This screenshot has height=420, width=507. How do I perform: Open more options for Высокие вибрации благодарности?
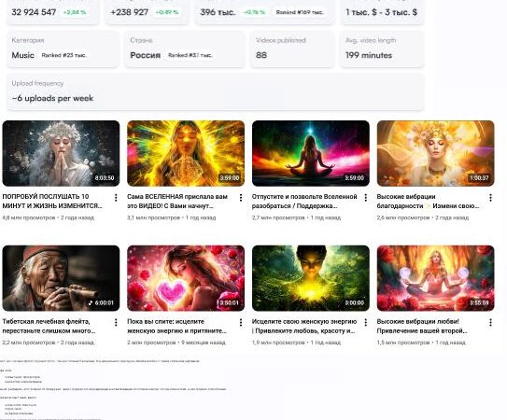(490, 198)
